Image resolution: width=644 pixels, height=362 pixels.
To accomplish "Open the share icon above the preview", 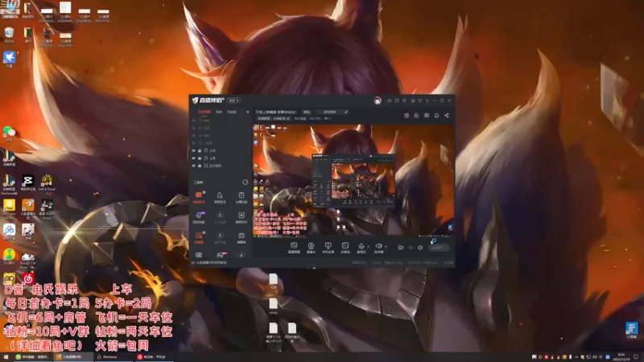I will coord(447,115).
